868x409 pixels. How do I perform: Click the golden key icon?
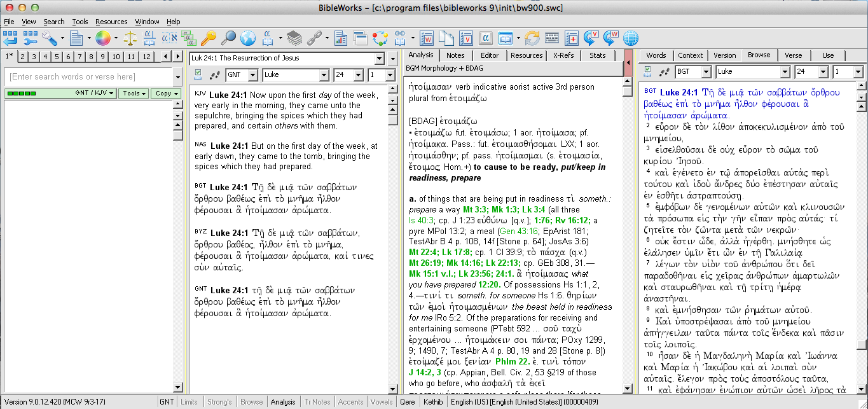[209, 38]
